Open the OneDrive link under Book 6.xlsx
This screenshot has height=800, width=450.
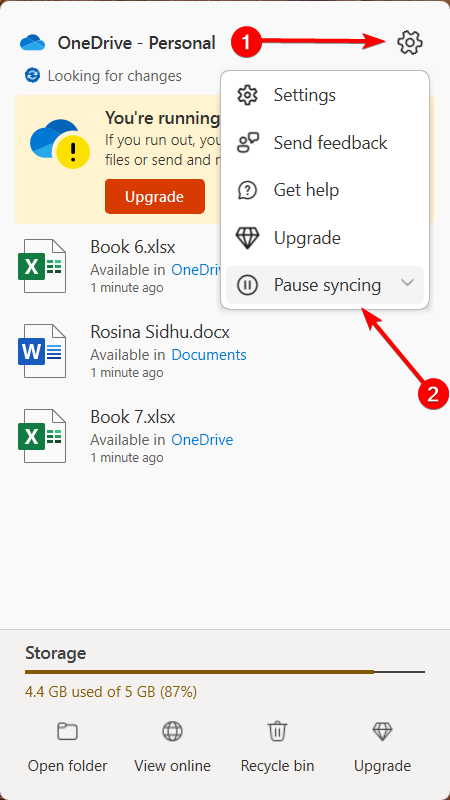(195, 269)
